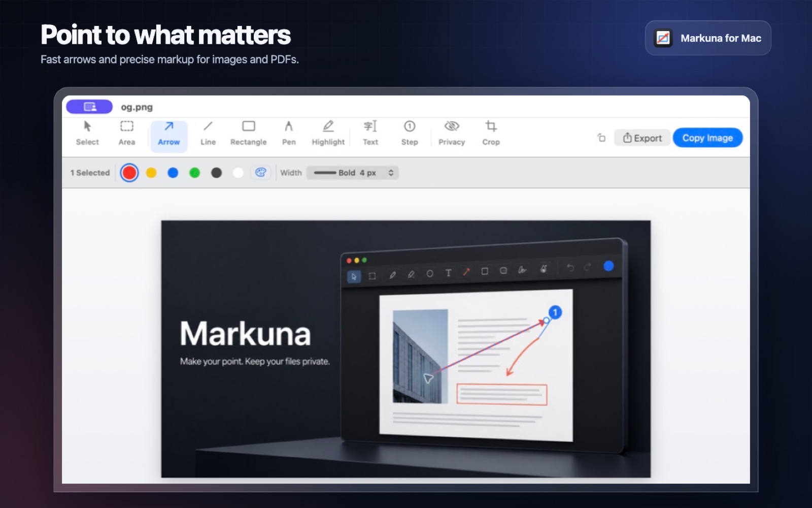Choose the yellow color swatch
The height and width of the screenshot is (508, 812).
click(x=151, y=173)
